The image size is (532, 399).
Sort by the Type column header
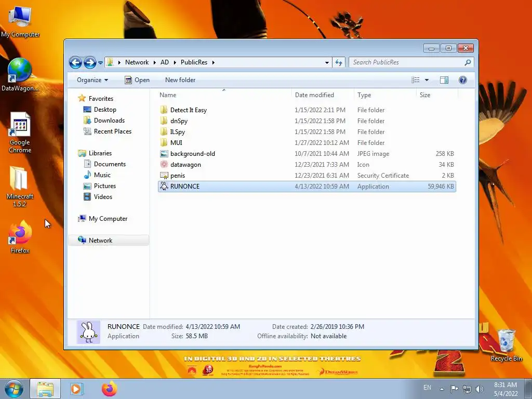[385, 95]
